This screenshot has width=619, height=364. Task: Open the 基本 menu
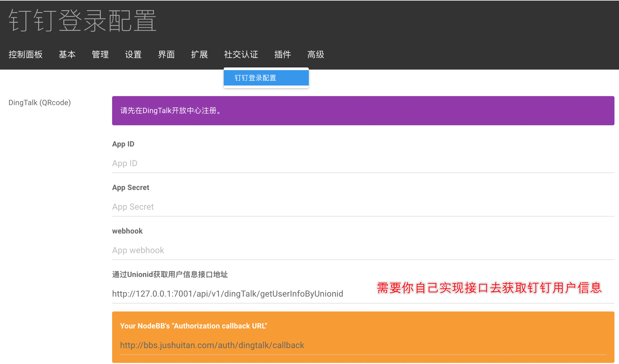pyautogui.click(x=67, y=55)
